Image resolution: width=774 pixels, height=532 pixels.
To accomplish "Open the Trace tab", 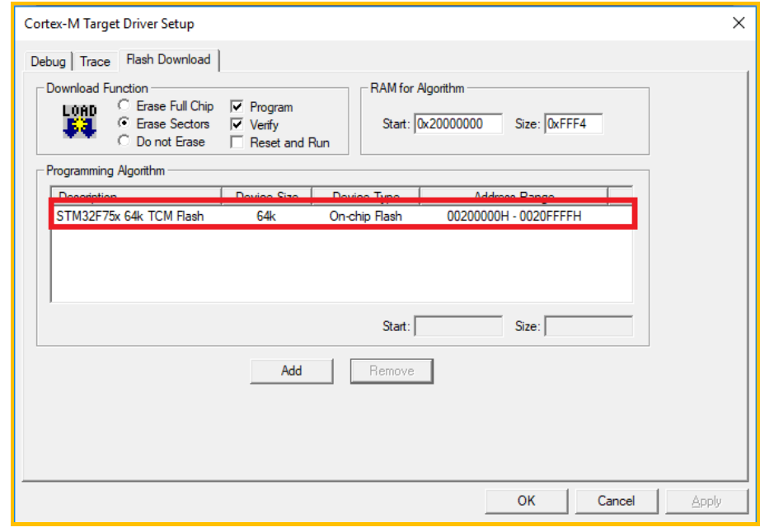I will [95, 62].
